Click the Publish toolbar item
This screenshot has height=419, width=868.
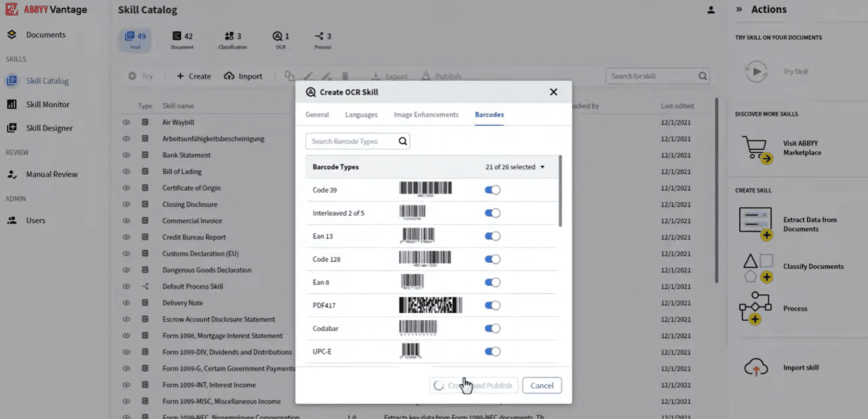(x=441, y=76)
